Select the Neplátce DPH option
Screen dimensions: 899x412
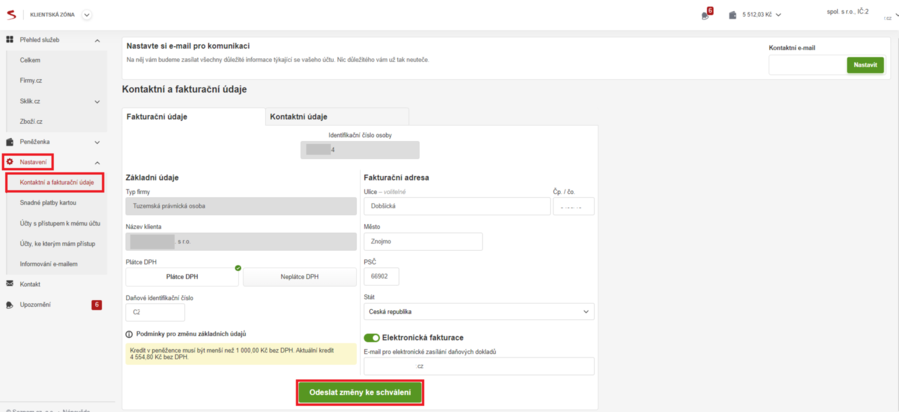[299, 277]
